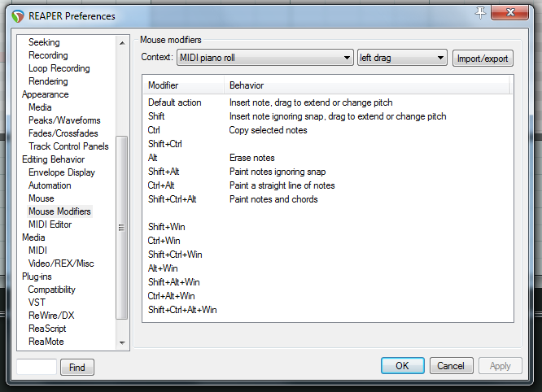542x392 pixels.
Task: Select the Peaks/Waveforms preferences page
Action: click(x=63, y=120)
